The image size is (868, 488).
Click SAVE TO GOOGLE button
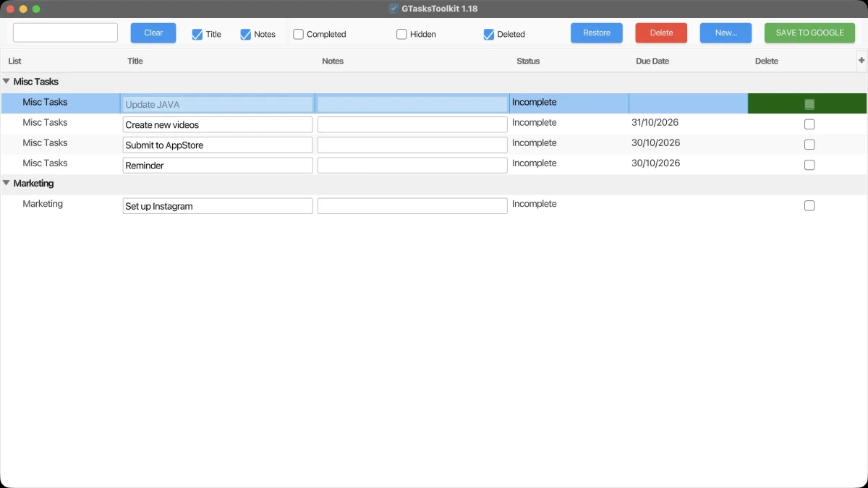point(809,33)
